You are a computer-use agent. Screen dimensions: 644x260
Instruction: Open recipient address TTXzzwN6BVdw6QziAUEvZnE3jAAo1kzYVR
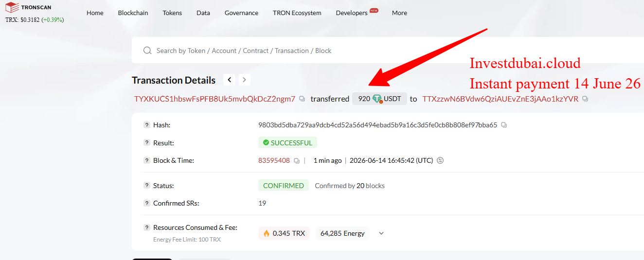tap(500, 99)
